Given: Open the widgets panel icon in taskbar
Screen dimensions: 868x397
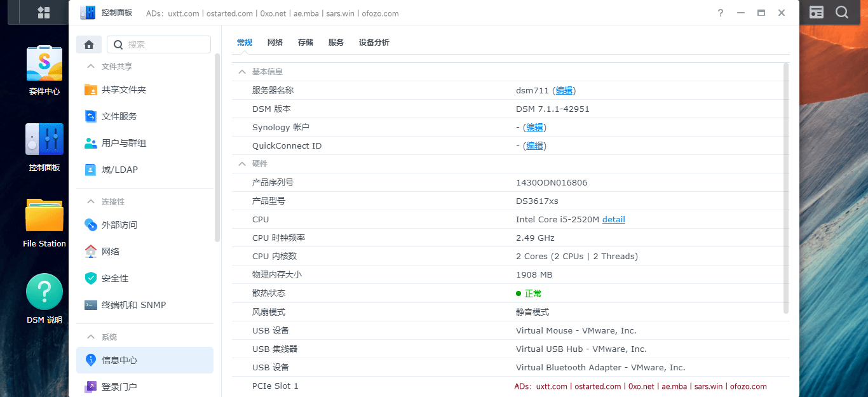Looking at the screenshot, I should [x=817, y=12].
